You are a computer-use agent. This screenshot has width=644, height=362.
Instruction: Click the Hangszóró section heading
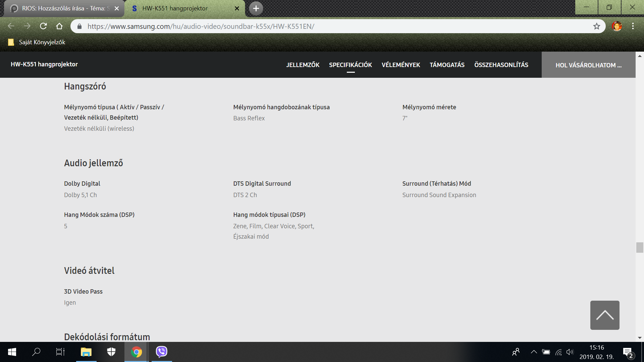(x=85, y=86)
